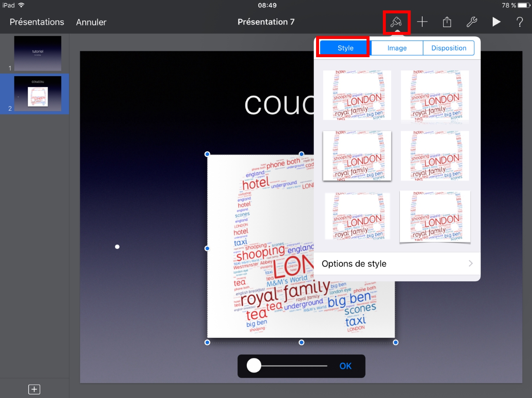Start slideshow with the Play button
Image resolution: width=532 pixels, height=398 pixels.
[x=496, y=22]
